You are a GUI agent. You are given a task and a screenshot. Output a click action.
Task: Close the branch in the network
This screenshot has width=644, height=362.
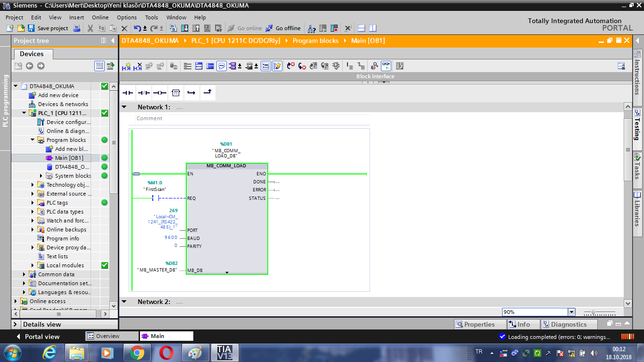point(207,93)
